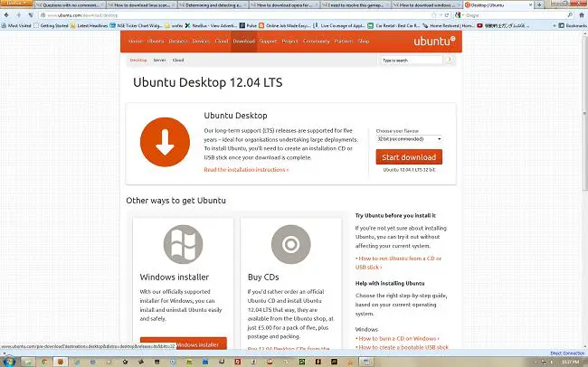The width and height of the screenshot is (588, 367).
Task: Select the Desktop sub-navigation link
Action: [x=138, y=60]
